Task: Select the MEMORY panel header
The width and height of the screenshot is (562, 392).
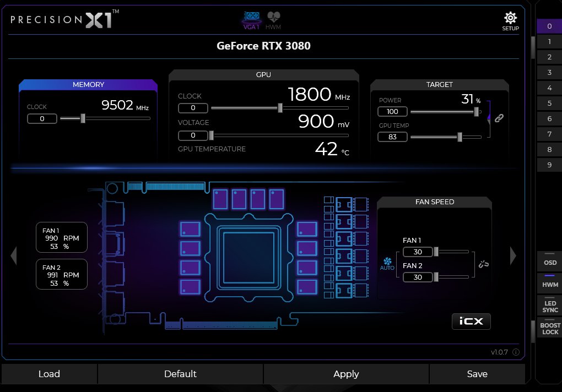Action: (88, 84)
